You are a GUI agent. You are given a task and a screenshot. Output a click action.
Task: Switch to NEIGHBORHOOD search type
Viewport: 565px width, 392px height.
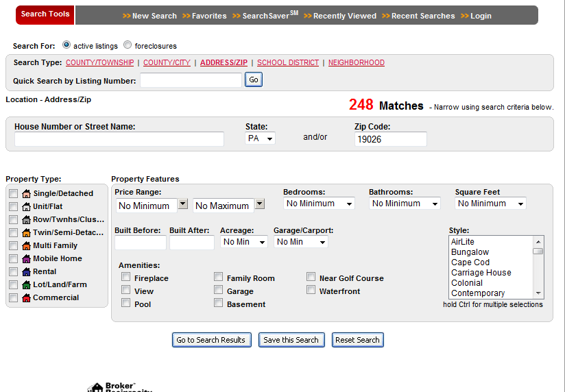point(357,62)
